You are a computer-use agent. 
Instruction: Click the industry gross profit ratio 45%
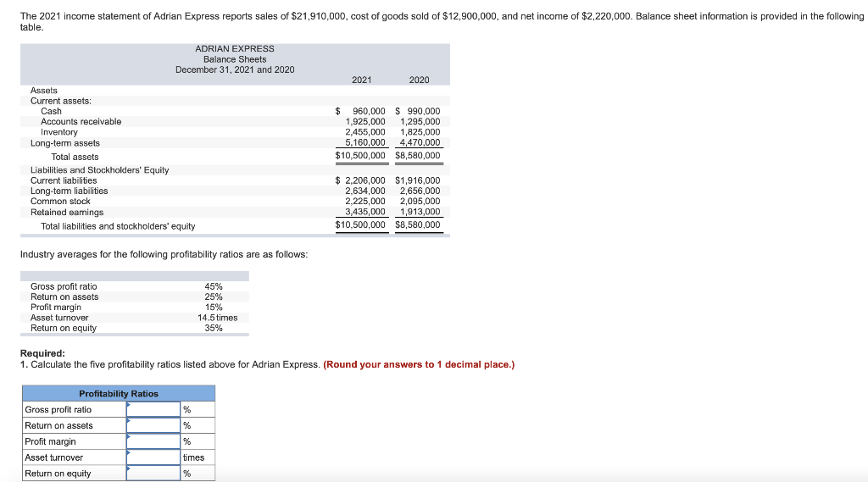pyautogui.click(x=214, y=286)
